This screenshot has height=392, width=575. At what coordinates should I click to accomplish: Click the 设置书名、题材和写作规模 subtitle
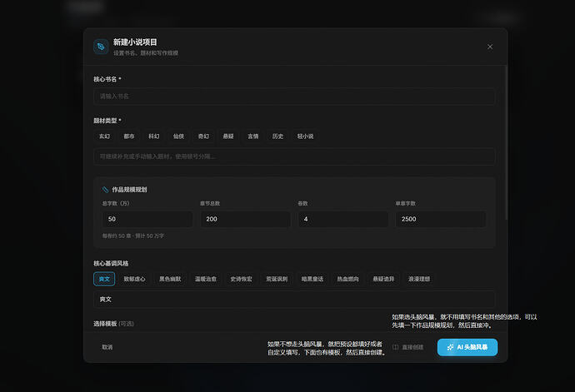point(146,53)
